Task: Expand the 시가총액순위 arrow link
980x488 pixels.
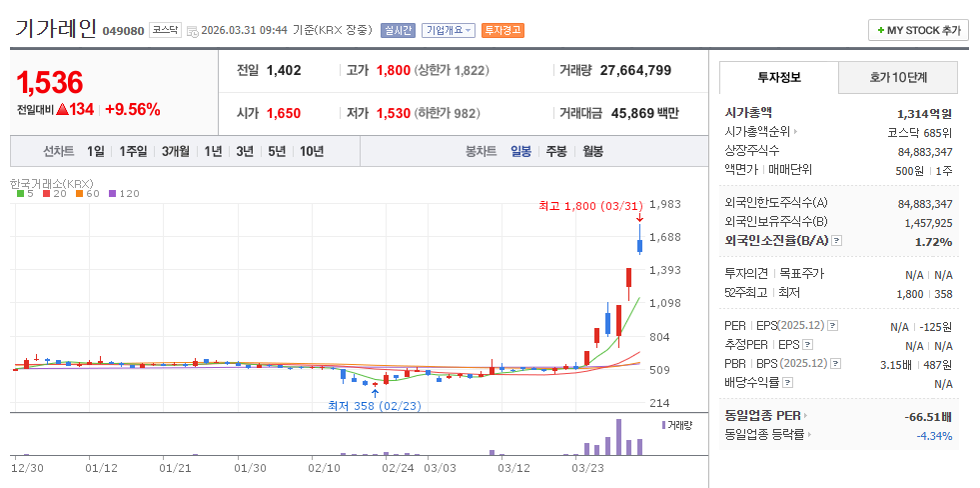Action: [x=795, y=132]
